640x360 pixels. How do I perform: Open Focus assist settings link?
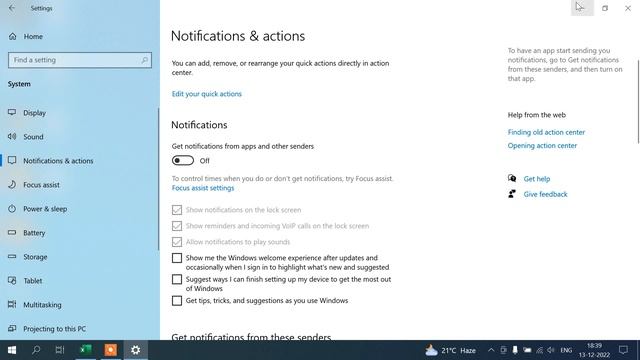tap(203, 188)
